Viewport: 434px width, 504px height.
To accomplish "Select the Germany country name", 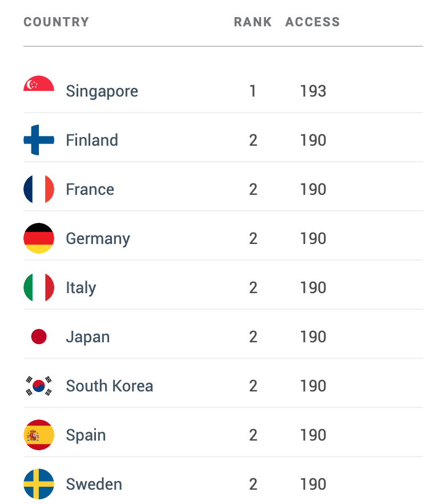I will (98, 239).
